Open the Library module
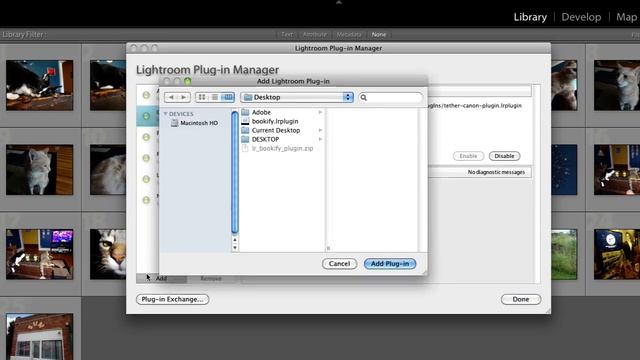640x360 pixels. pyautogui.click(x=530, y=17)
